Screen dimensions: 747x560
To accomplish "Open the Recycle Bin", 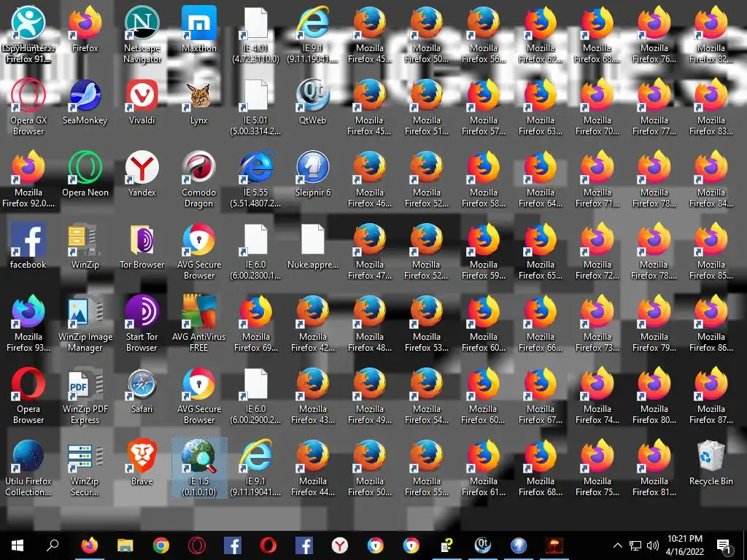I will pos(711,463).
